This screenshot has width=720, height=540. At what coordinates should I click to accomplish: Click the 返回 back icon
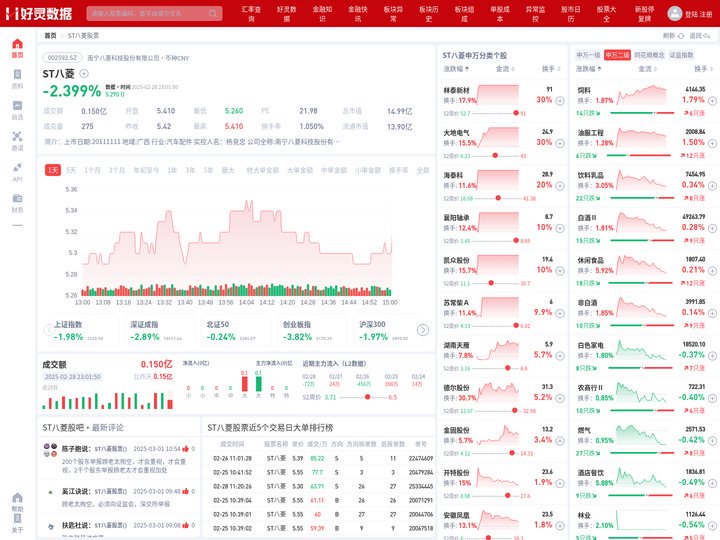click(707, 36)
